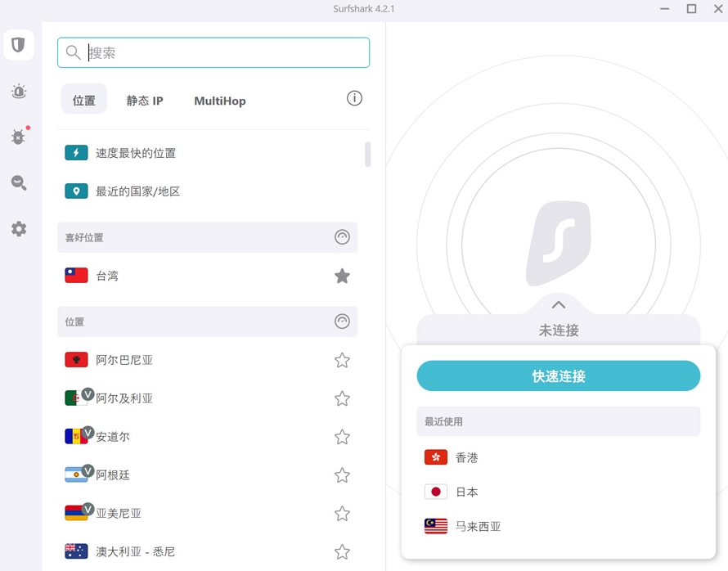The image size is (728, 571).
Task: Unfavorite Taiwan by clicking its star
Action: click(x=342, y=276)
